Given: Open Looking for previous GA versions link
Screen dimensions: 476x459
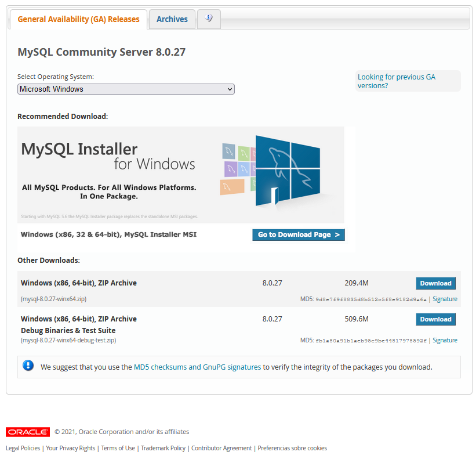Looking at the screenshot, I should tap(397, 81).
